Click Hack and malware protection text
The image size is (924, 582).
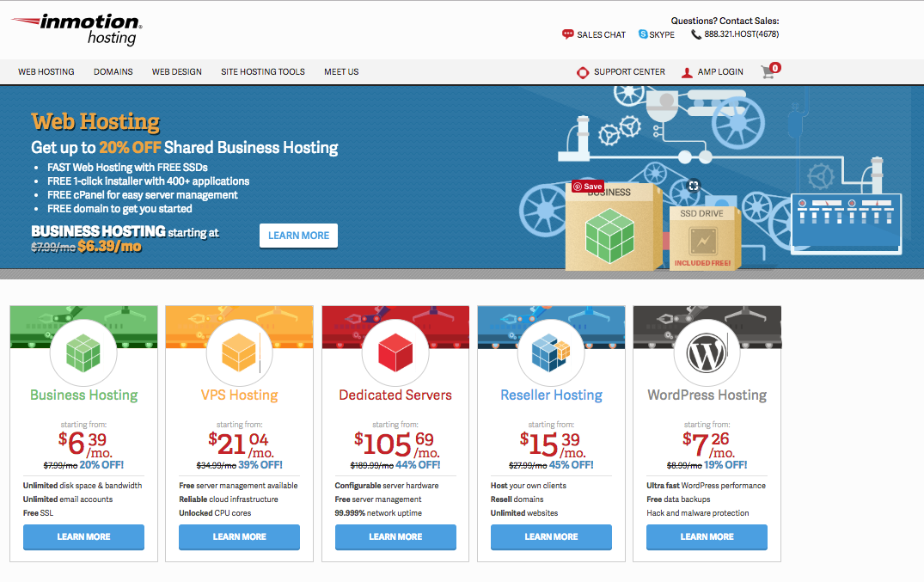(698, 513)
